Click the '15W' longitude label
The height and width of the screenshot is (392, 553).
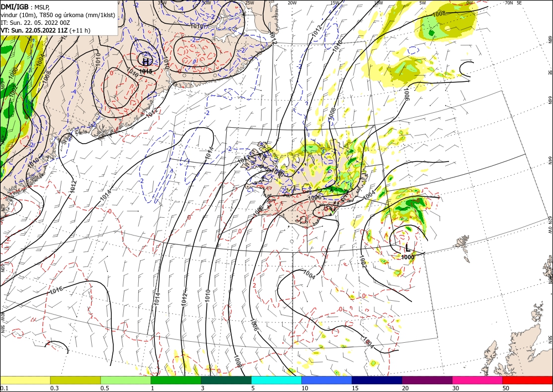tap(335, 3)
